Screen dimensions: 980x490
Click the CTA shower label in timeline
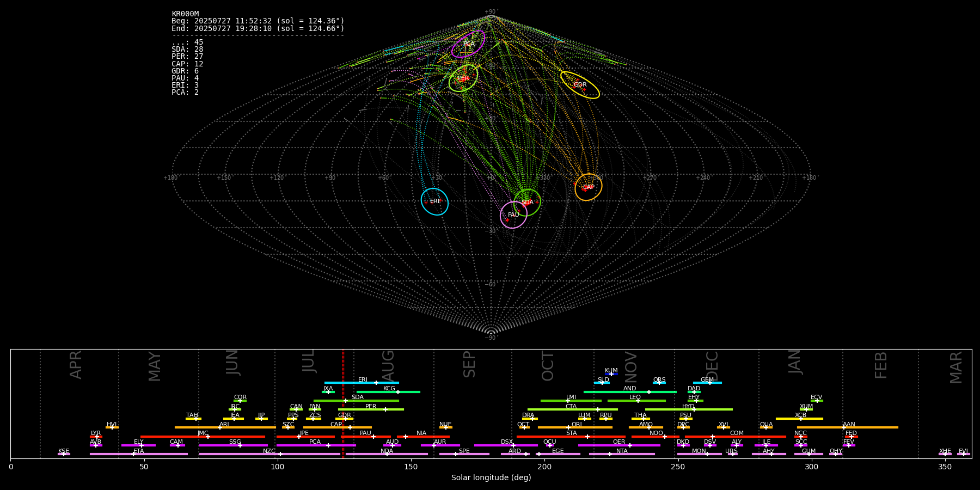[x=571, y=407]
